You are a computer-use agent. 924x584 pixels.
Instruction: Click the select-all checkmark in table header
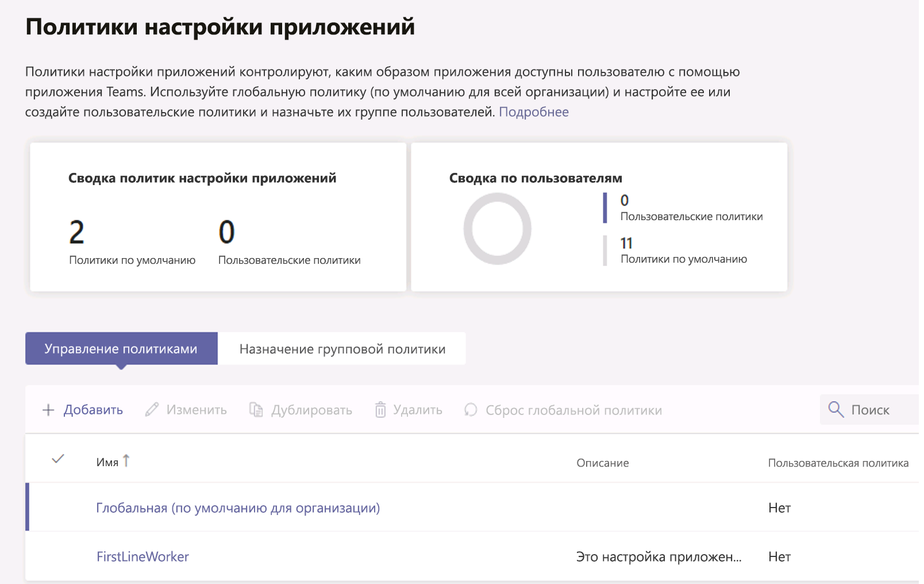[58, 459]
